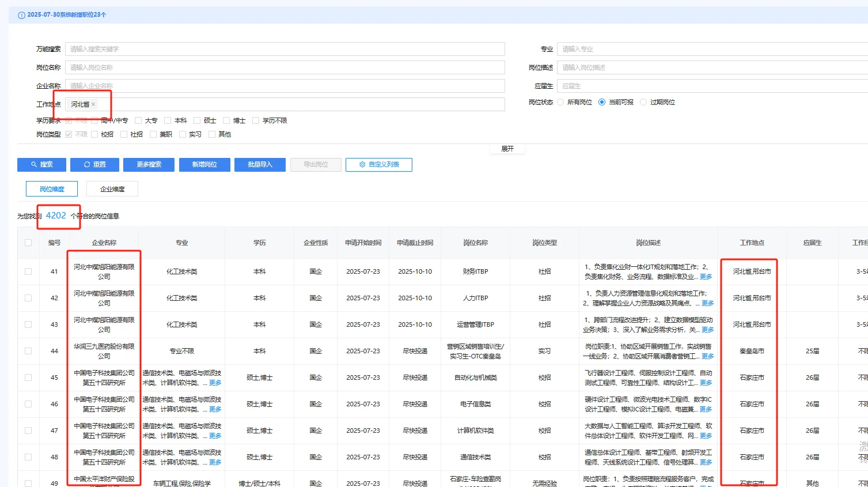
Task: Check the 兼职 position type checkbox
Action: tap(153, 134)
